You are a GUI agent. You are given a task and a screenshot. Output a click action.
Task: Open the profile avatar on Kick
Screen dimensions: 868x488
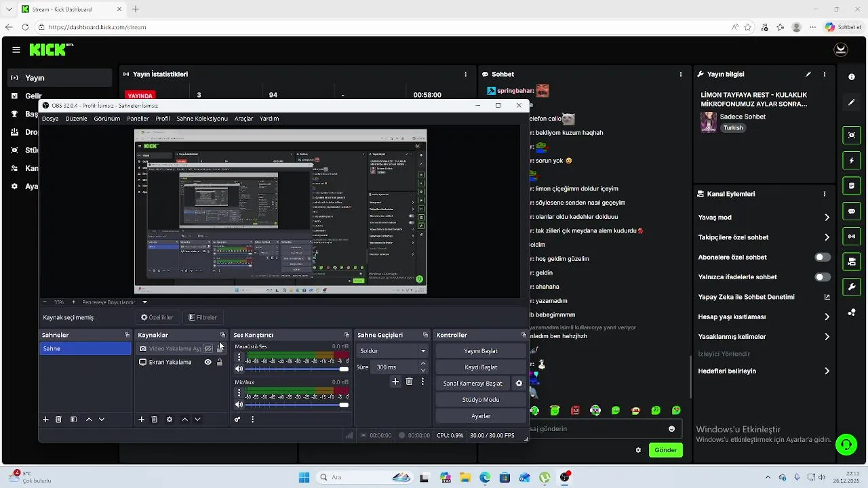[841, 49]
